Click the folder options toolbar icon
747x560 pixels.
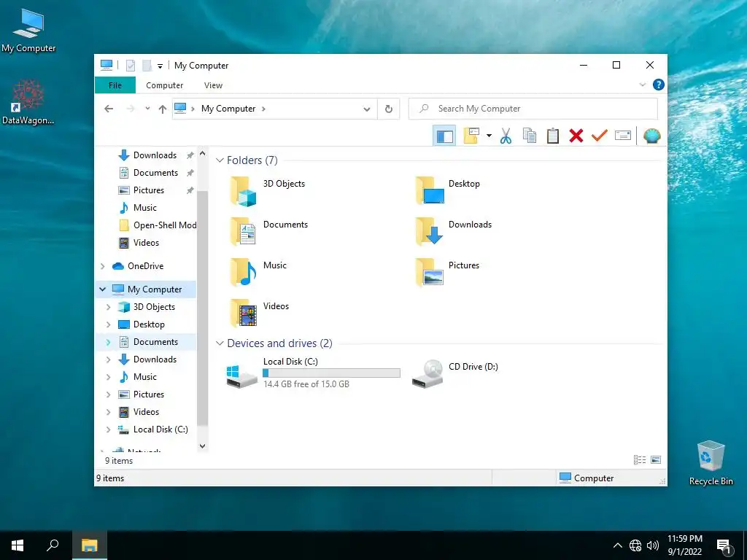471,136
